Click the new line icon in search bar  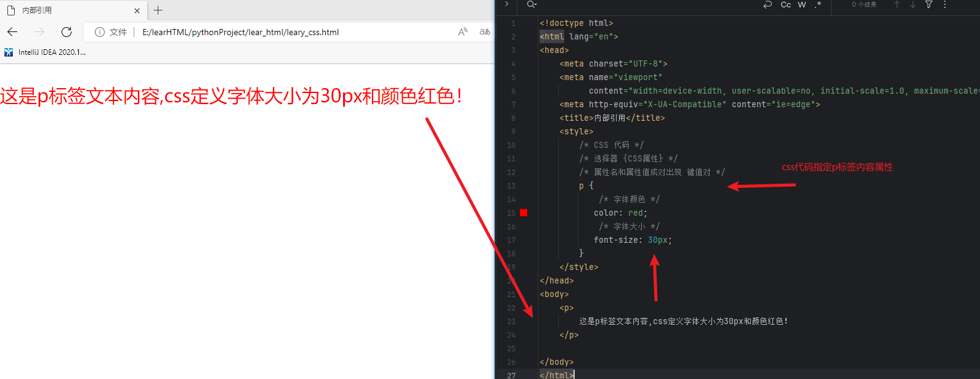click(x=767, y=4)
